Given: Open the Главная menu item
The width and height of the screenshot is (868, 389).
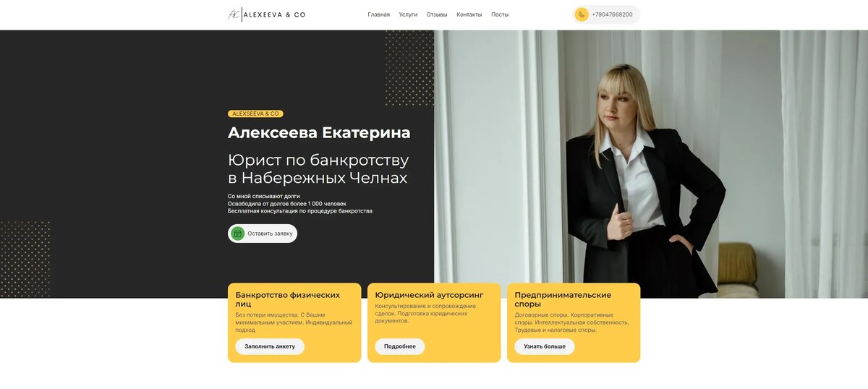Looking at the screenshot, I should point(378,14).
